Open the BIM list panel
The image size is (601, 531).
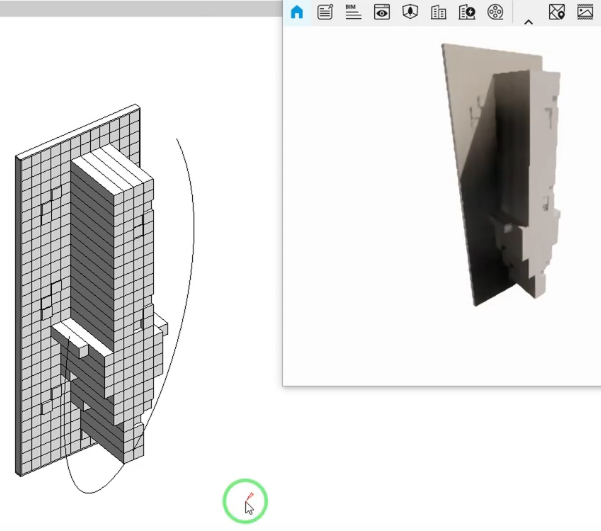353,12
